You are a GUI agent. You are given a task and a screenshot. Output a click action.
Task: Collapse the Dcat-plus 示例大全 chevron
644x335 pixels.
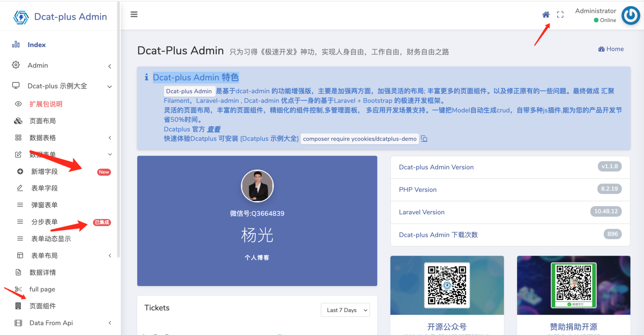click(110, 87)
